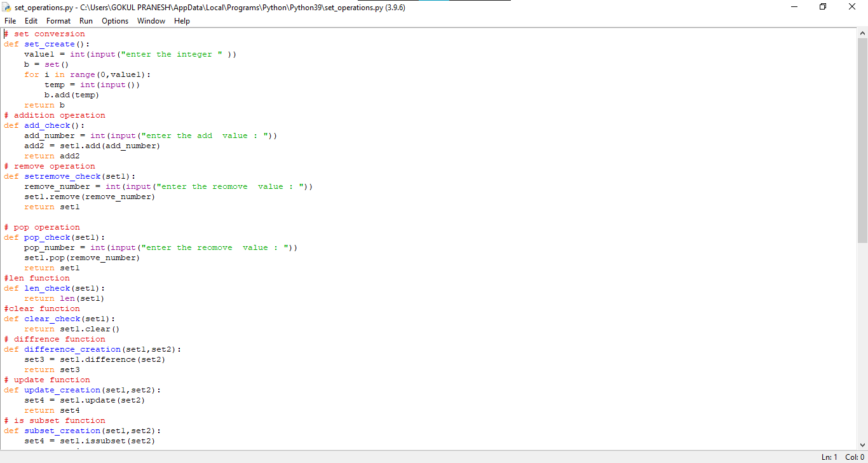Click the 'Ln: 1' status bar entry
The height and width of the screenshot is (463, 868).
(x=830, y=457)
